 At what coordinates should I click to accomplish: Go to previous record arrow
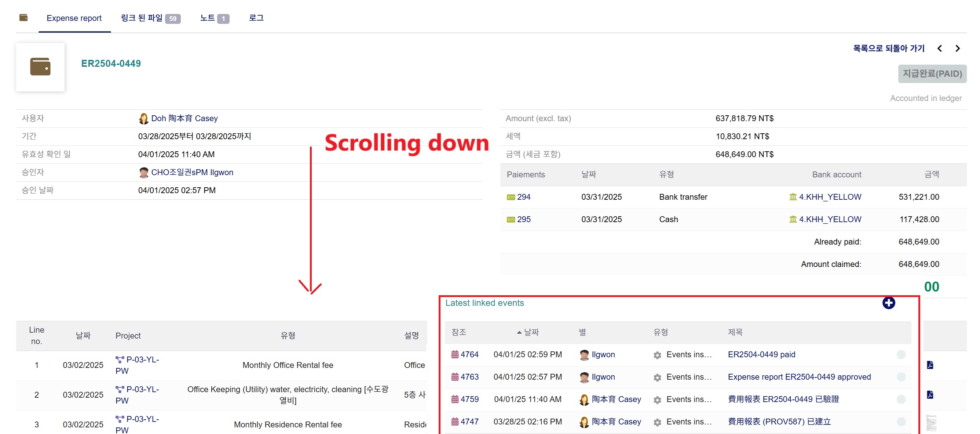(x=939, y=48)
